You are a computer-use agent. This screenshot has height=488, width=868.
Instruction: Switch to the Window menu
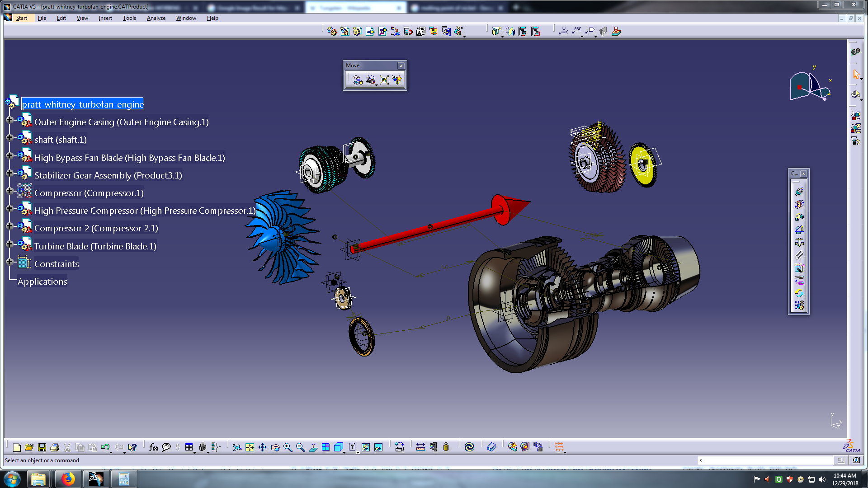click(x=186, y=18)
